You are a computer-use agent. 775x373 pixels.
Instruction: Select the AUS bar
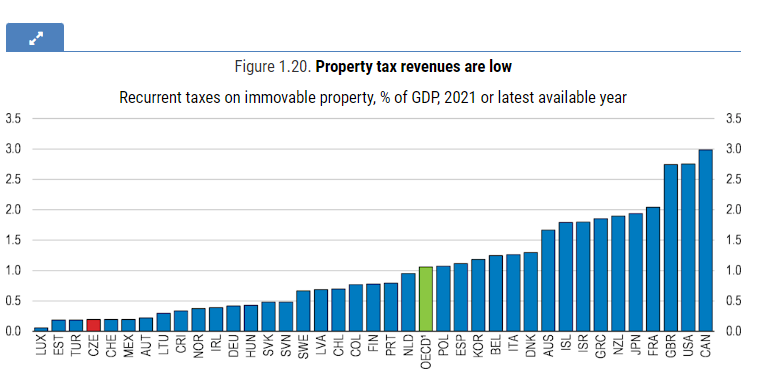[548, 281]
